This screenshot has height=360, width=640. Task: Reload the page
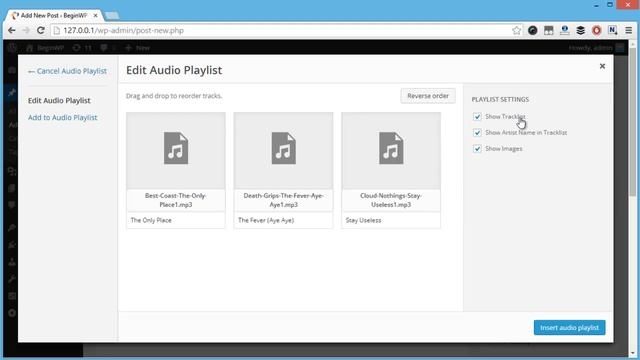[x=40, y=31]
